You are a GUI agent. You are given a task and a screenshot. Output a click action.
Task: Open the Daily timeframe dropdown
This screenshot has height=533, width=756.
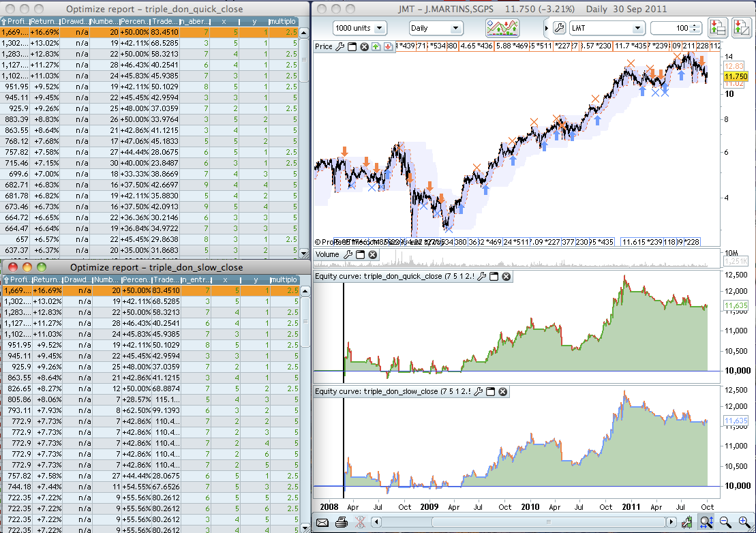click(436, 28)
